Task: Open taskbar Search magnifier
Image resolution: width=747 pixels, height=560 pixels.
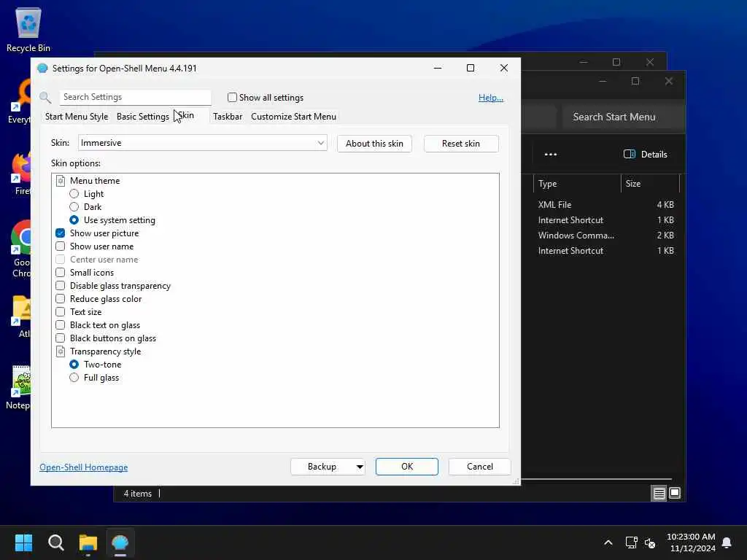Action: pos(55,542)
